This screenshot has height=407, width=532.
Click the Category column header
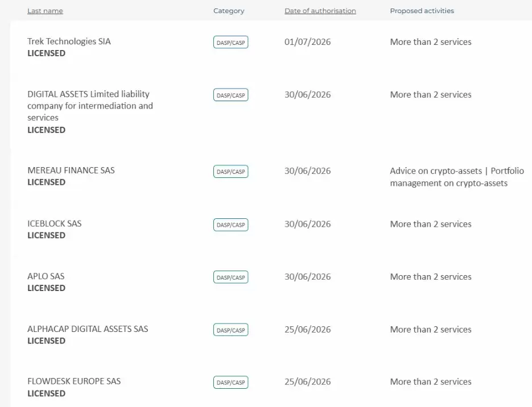[229, 11]
